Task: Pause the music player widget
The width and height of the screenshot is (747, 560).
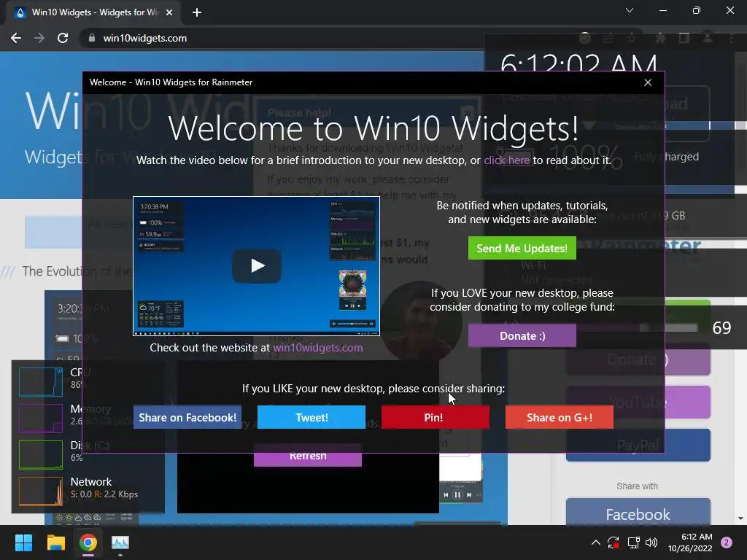Action: [457, 495]
